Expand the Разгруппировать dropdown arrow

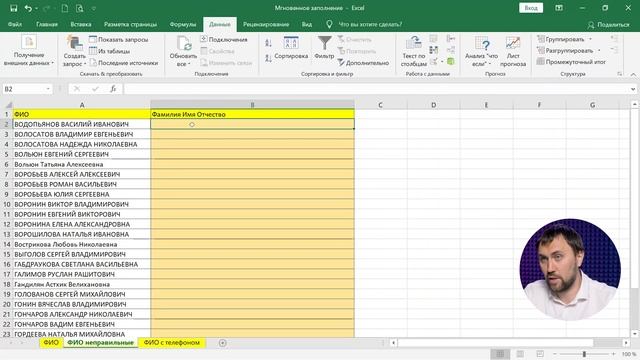click(x=599, y=51)
